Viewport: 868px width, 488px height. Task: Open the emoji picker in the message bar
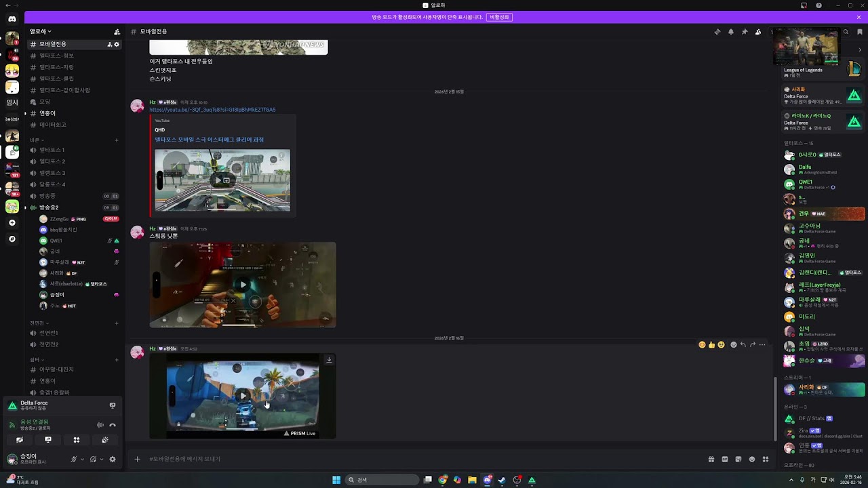click(x=752, y=459)
